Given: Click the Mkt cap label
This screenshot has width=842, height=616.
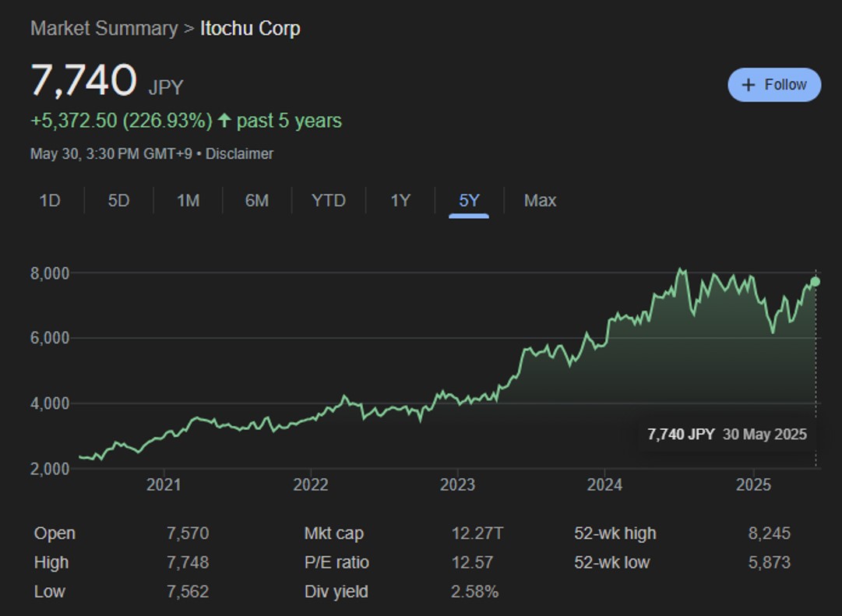Looking at the screenshot, I should [x=334, y=533].
